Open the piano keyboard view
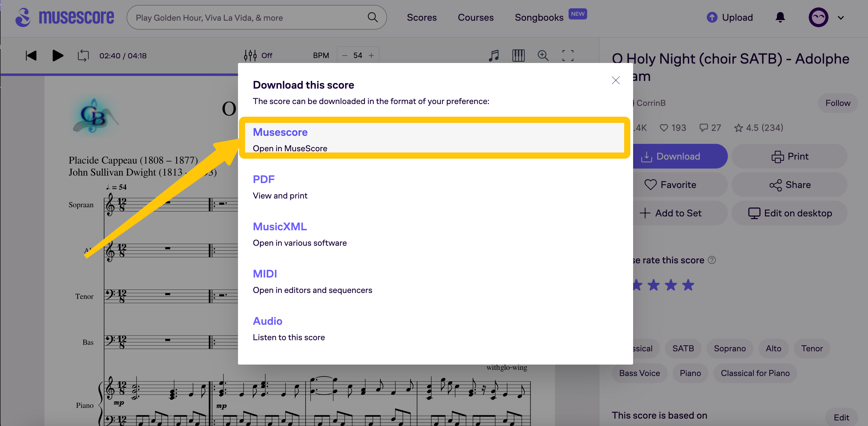Screen dimensions: 868x426 pyautogui.click(x=518, y=56)
